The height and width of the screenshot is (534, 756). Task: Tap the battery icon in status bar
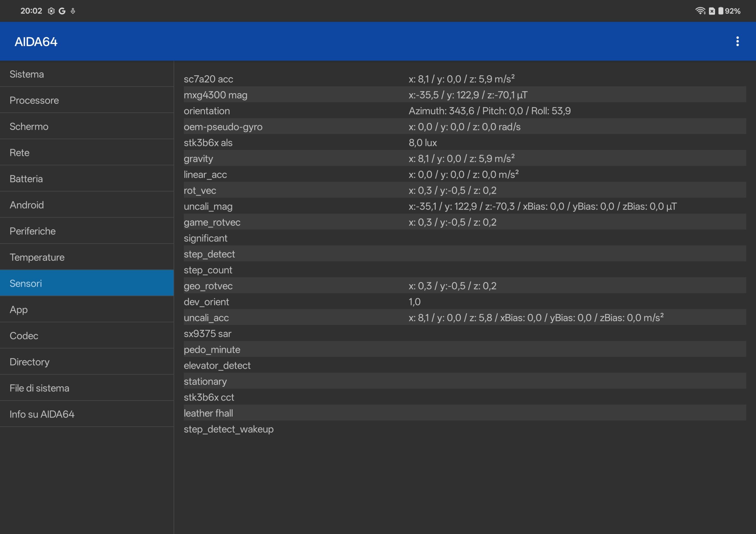click(x=721, y=11)
